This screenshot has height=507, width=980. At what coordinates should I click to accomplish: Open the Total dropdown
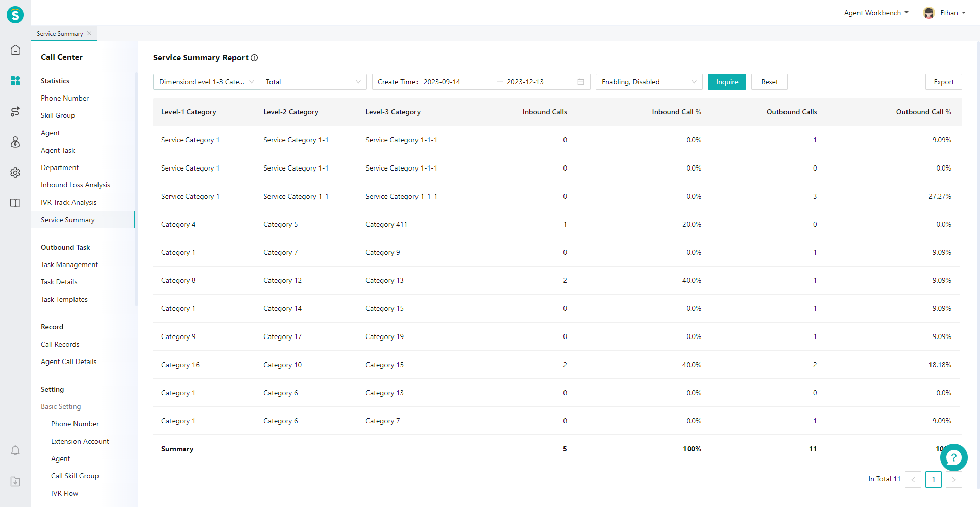coord(313,82)
